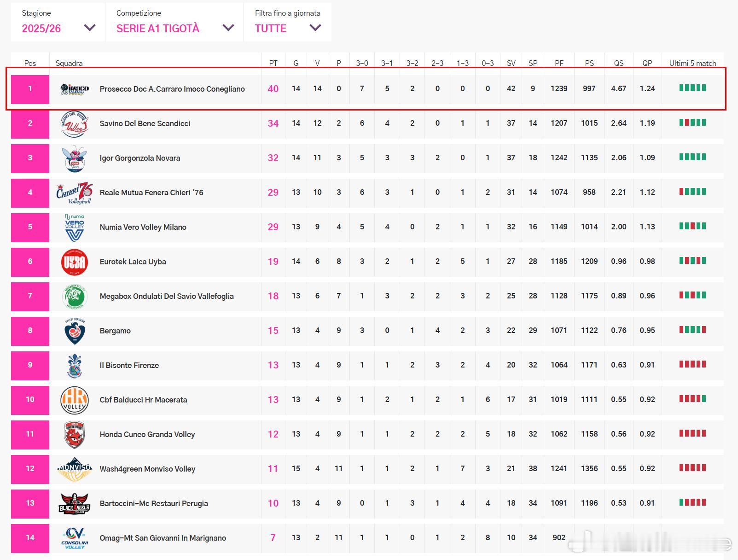This screenshot has width=738, height=560.
Task: Click the Imoco Volley Conegliano team logo
Action: [x=75, y=89]
